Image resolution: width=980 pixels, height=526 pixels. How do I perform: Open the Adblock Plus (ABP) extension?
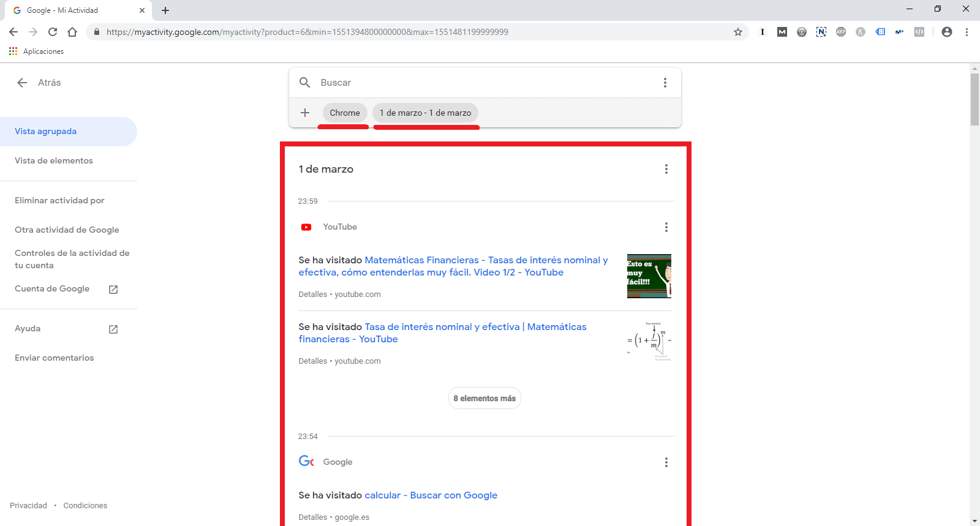pos(841,32)
